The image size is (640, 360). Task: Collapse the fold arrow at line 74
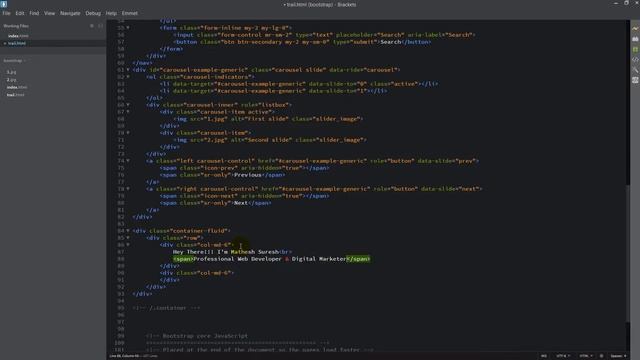pos(128,161)
